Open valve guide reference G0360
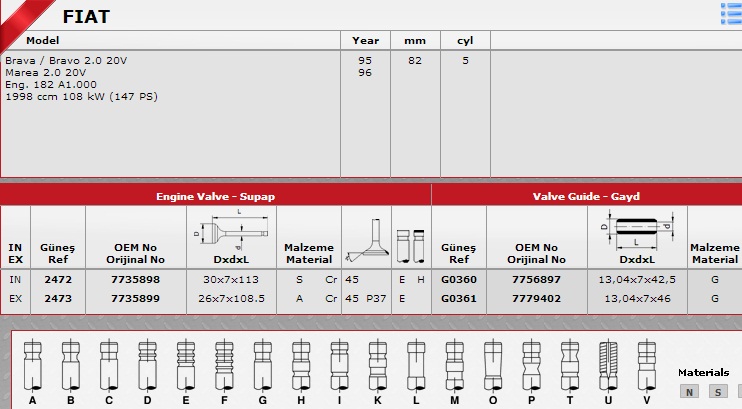Image resolution: width=742 pixels, height=409 pixels. (x=459, y=280)
